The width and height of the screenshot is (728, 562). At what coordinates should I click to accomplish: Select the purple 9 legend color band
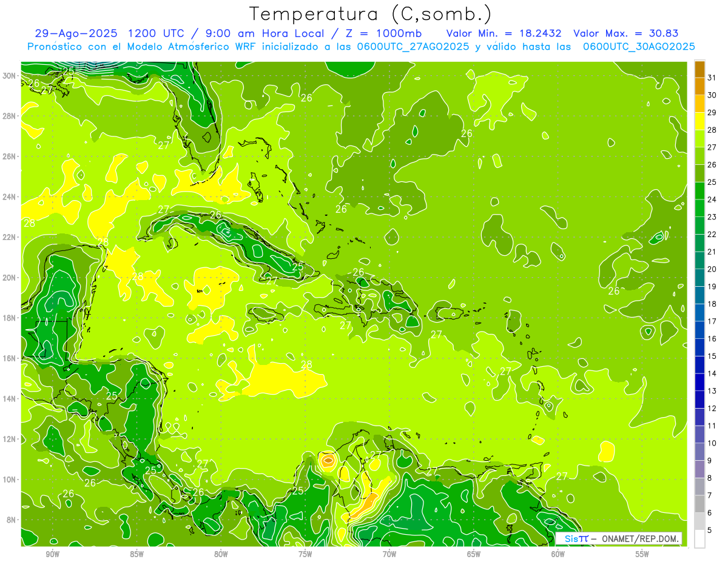(699, 469)
